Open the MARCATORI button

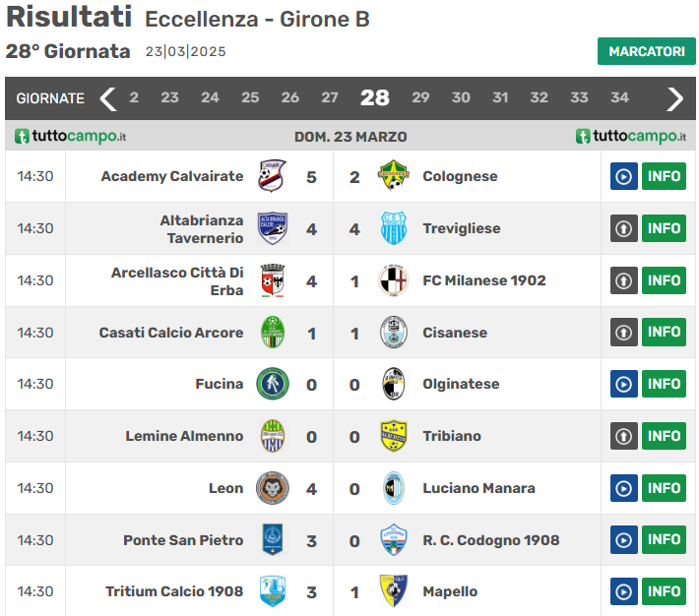tap(646, 51)
